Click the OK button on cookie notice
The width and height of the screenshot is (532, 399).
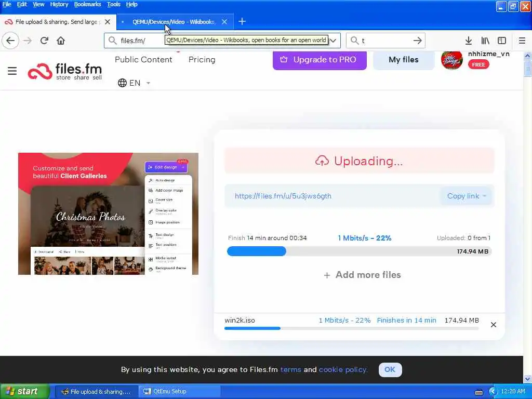[x=390, y=369]
